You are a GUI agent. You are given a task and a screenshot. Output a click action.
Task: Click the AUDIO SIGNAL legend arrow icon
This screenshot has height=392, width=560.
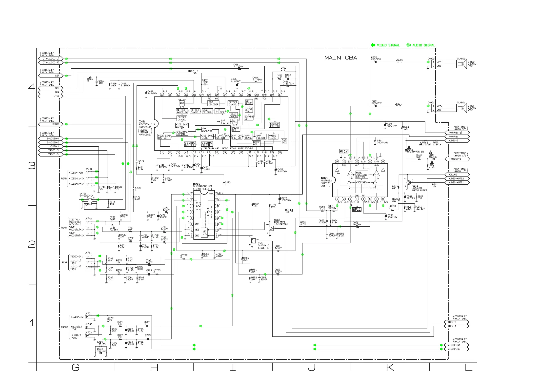point(409,45)
